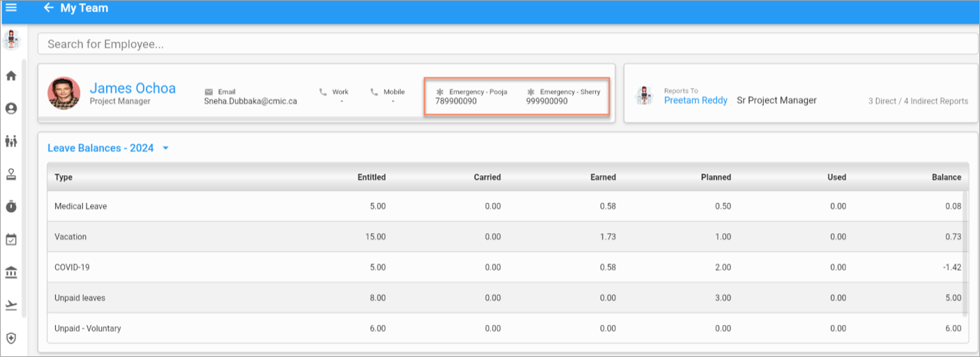Go back from My Team
This screenshot has width=980, height=357.
(x=48, y=8)
